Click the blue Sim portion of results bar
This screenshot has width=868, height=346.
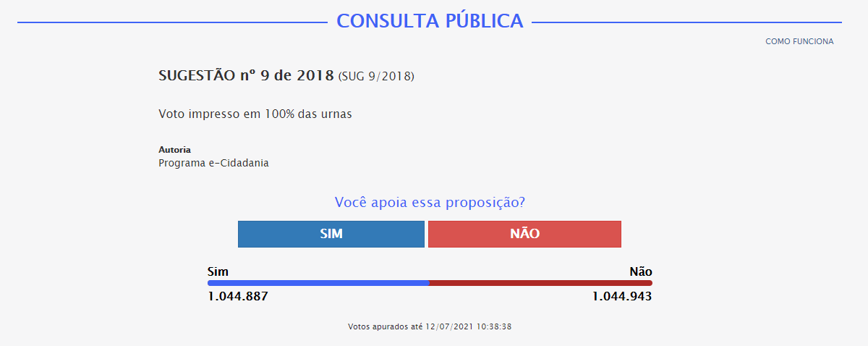(318, 283)
